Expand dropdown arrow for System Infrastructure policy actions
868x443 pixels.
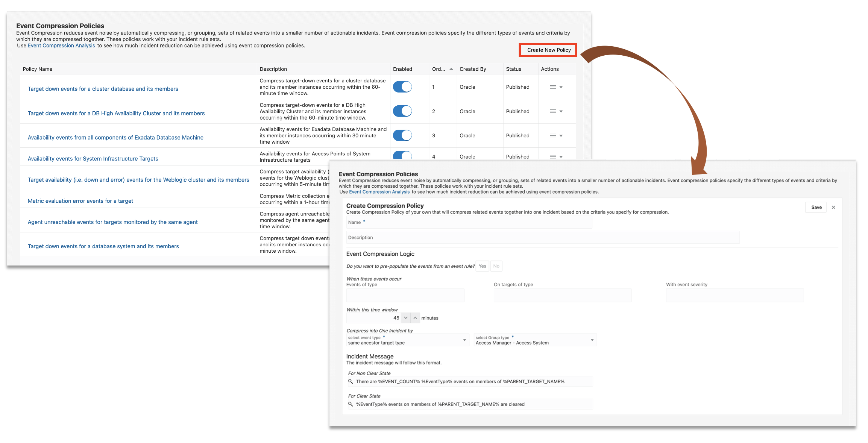tap(561, 157)
